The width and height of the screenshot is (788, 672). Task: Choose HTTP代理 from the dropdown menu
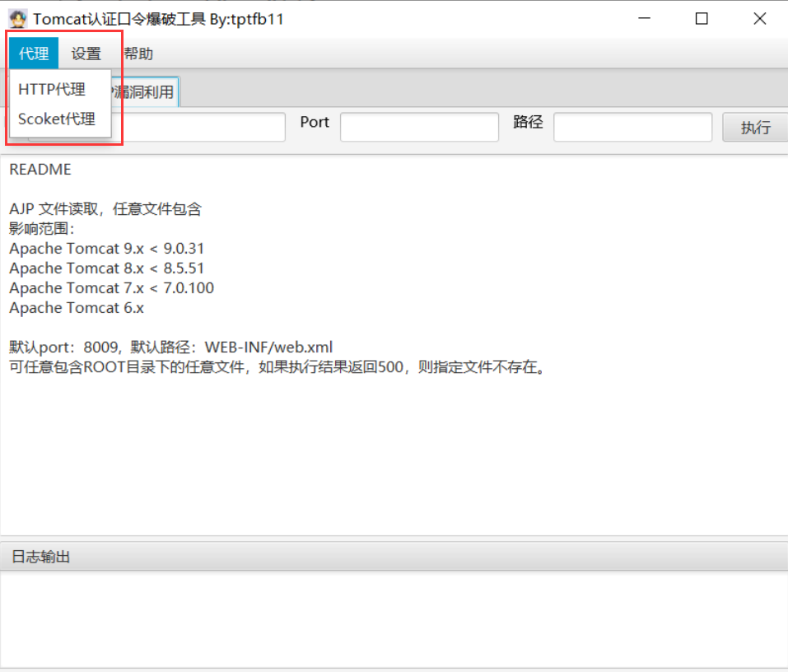click(60, 90)
